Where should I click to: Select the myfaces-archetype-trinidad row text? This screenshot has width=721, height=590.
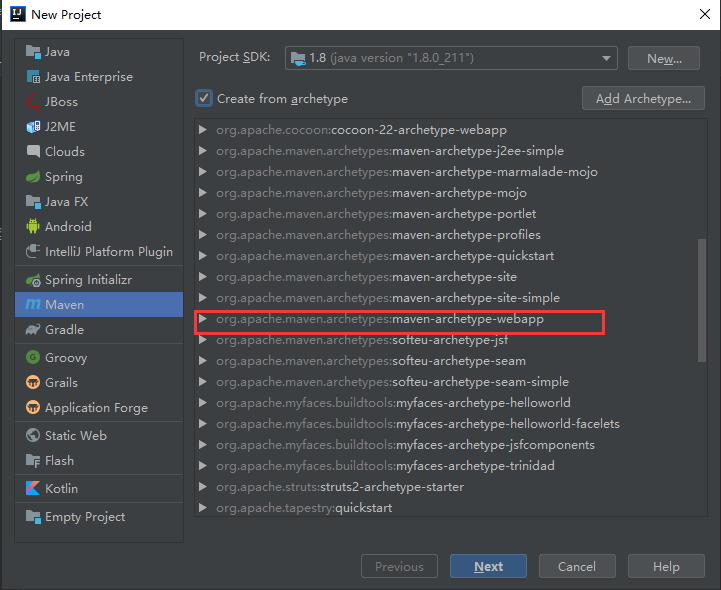coord(385,466)
